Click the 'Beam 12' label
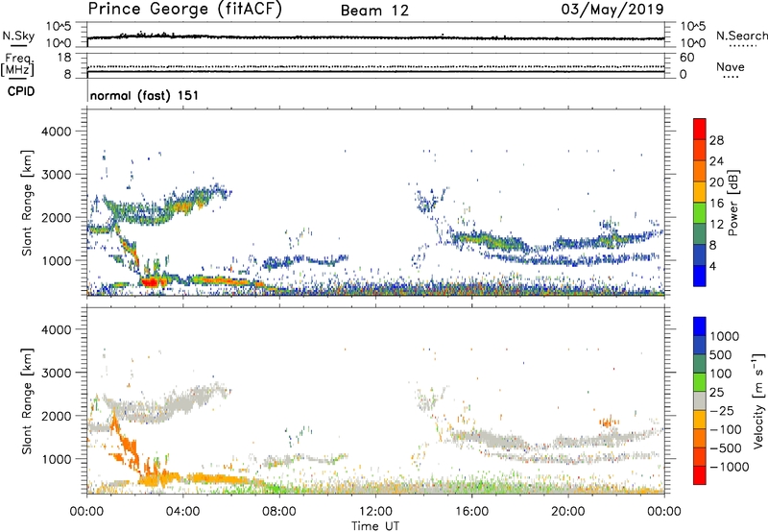 point(374,11)
